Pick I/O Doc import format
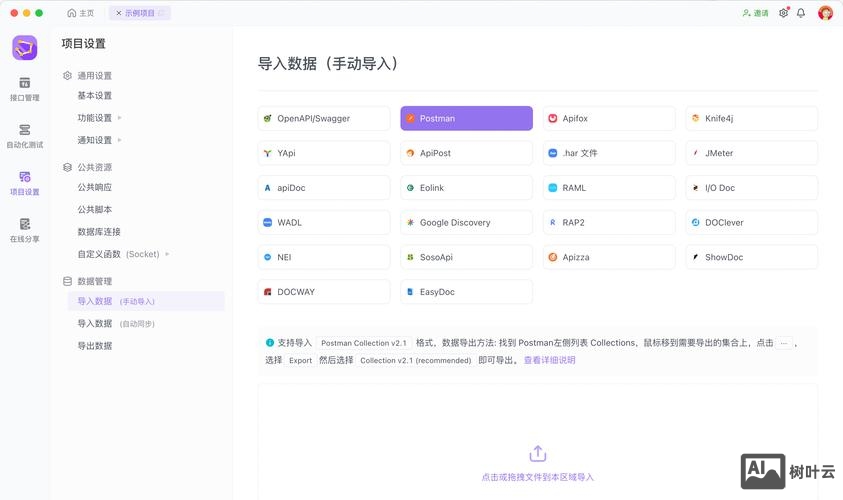The height and width of the screenshot is (500, 843). [x=752, y=188]
